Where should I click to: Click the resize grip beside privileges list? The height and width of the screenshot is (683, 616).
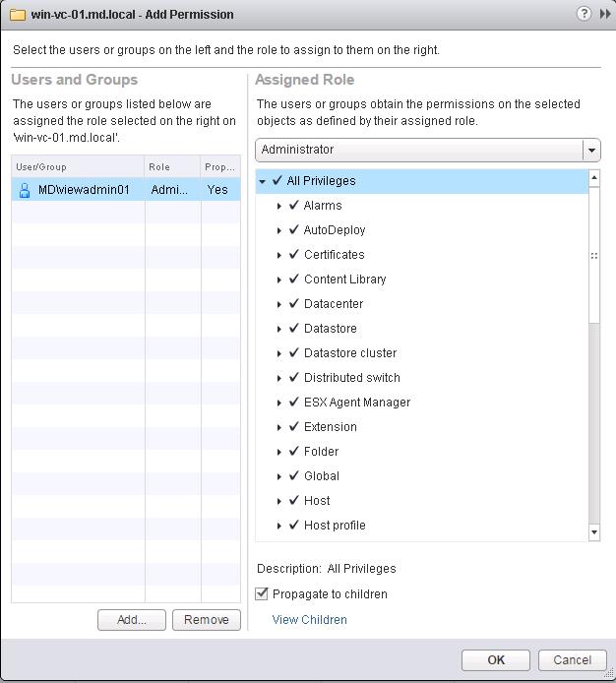(594, 255)
